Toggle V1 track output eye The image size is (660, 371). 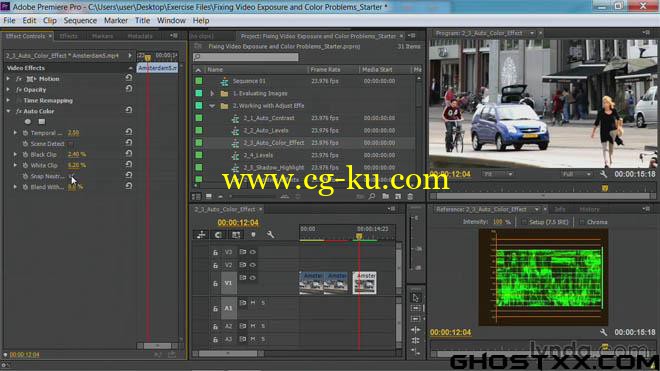coord(253,278)
